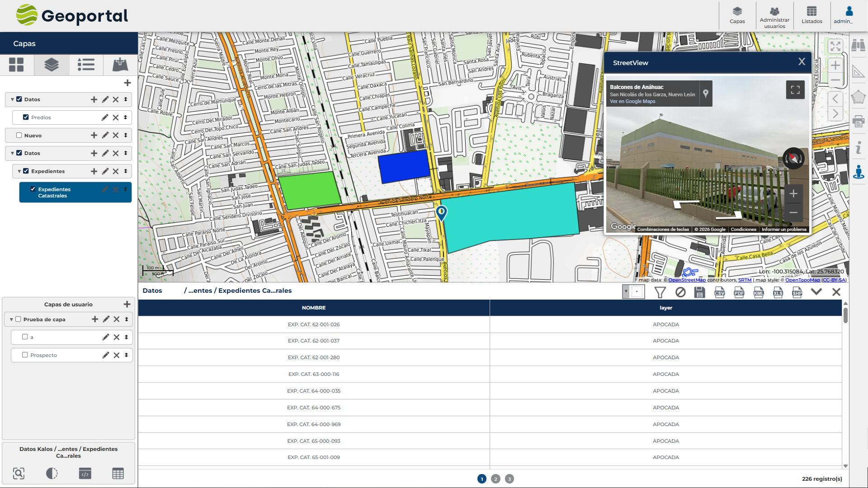
Task: Click the cyan parcel polygon on map
Action: [511, 215]
